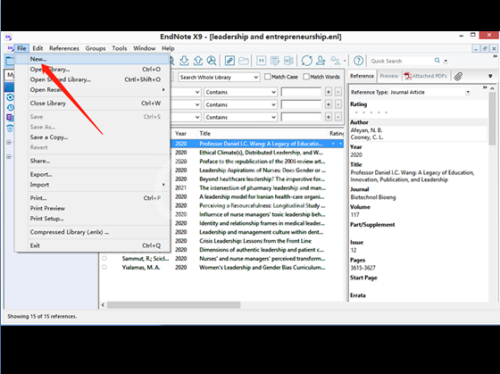Click the export reference upload-arrow icon
This screenshot has width=500, height=374.
click(198, 61)
